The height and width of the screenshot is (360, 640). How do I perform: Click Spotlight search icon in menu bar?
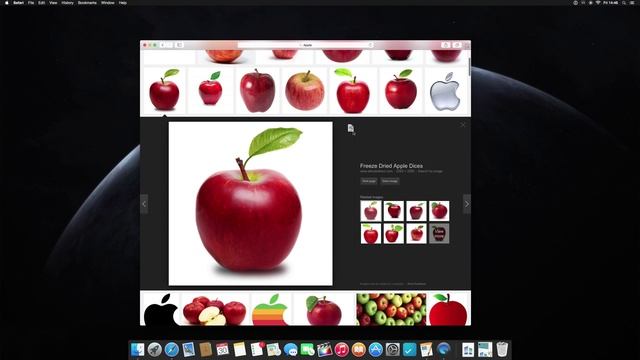click(624, 3)
